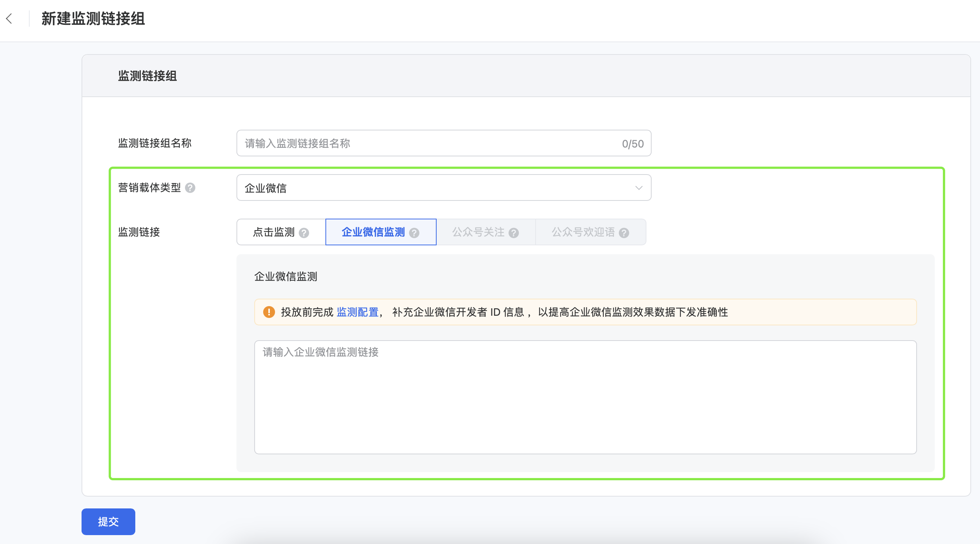Click orange warning icon in notice banner
The width and height of the screenshot is (980, 544).
269,312
